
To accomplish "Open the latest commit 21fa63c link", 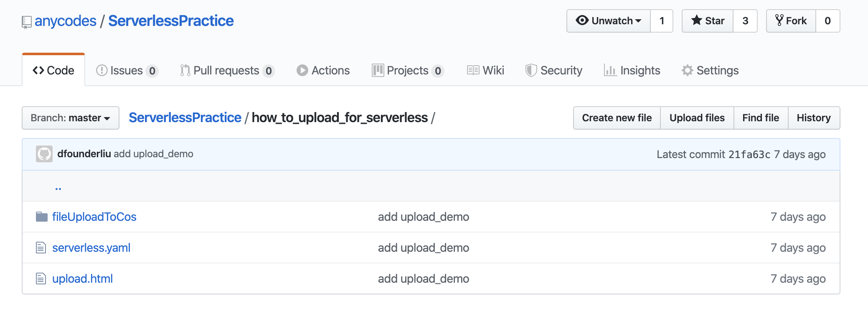I will click(749, 154).
